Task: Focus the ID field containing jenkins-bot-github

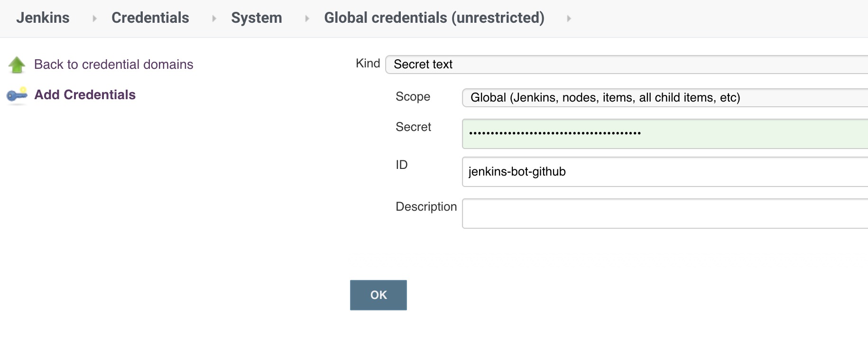Action: tap(665, 172)
